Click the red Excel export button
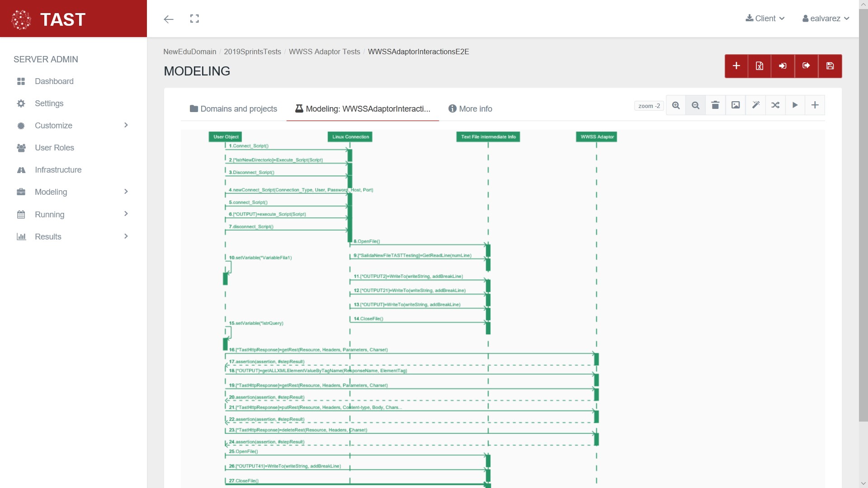 point(759,66)
